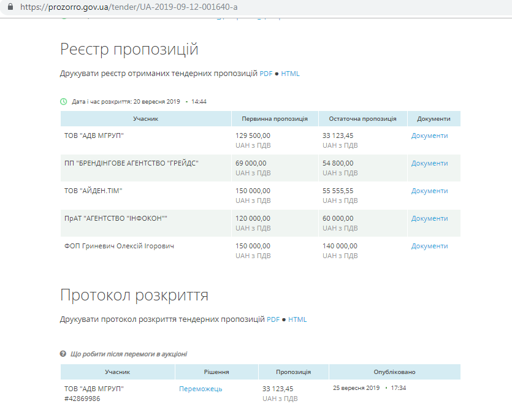Open documents for ТОВ "АДВ МГРУП"
This screenshot has width=512, height=420.
(429, 136)
